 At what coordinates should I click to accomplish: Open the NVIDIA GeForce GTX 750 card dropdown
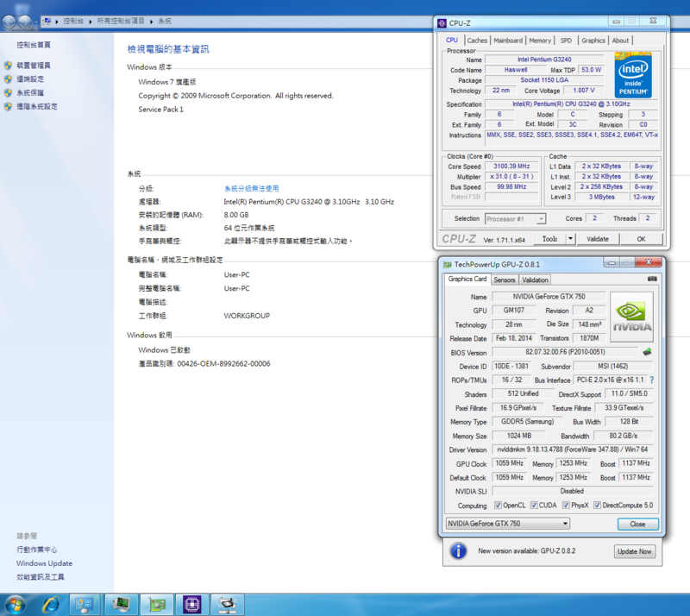508,524
